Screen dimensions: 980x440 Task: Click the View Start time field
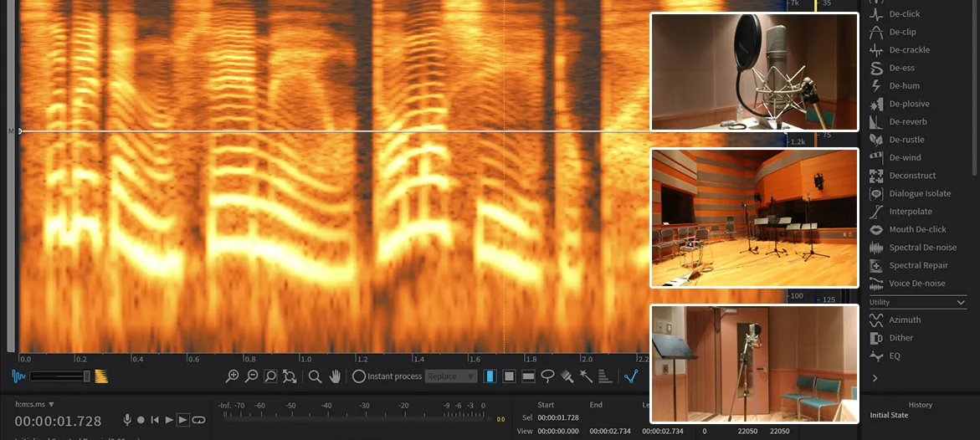(558, 432)
